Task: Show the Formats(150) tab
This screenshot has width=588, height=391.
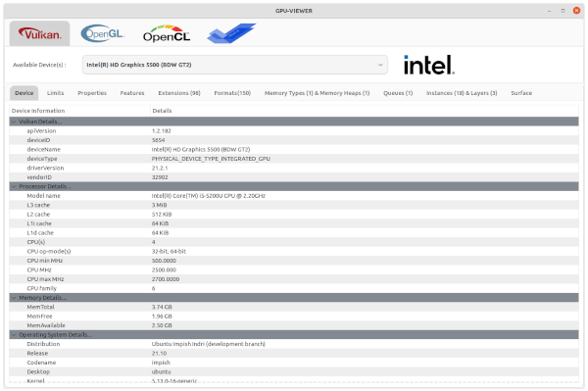Action: [x=232, y=93]
